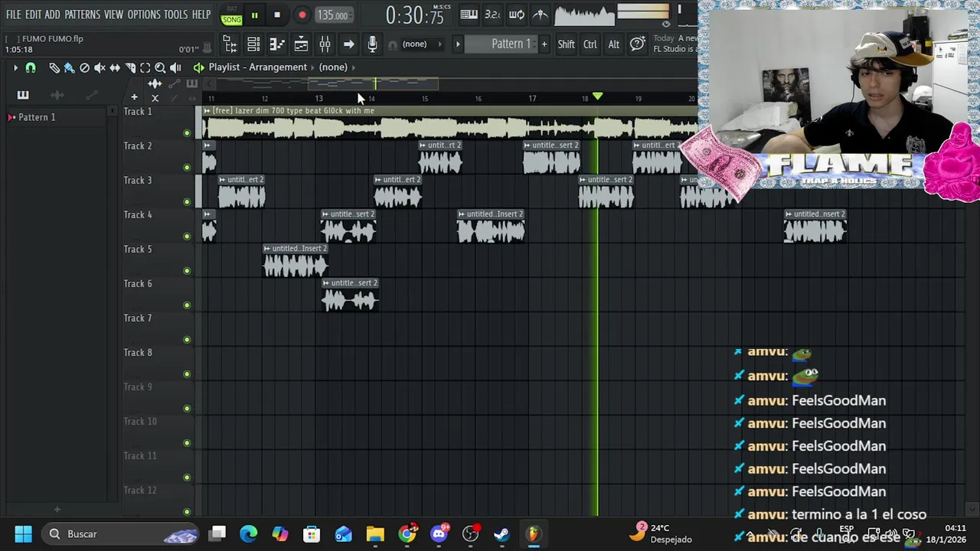Choose the Select tool
Screen dimensions: 980x551
pos(145,67)
